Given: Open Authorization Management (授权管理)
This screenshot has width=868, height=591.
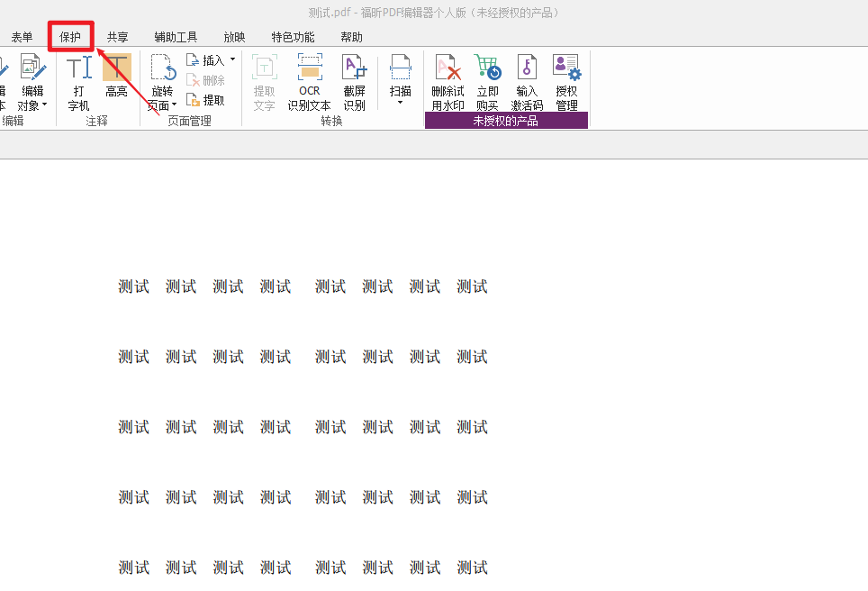Looking at the screenshot, I should coord(566,81).
